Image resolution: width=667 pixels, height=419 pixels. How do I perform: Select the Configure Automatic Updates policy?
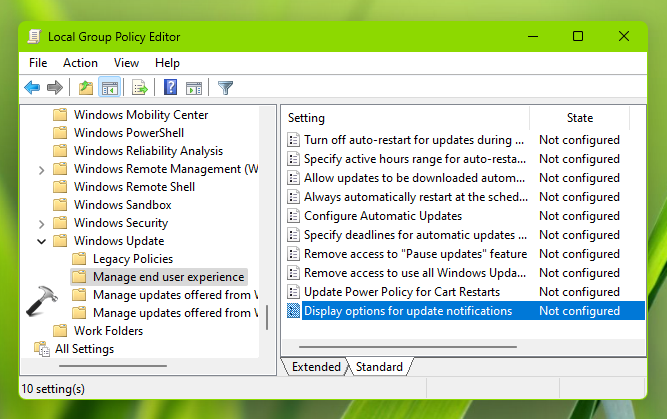pyautogui.click(x=382, y=216)
